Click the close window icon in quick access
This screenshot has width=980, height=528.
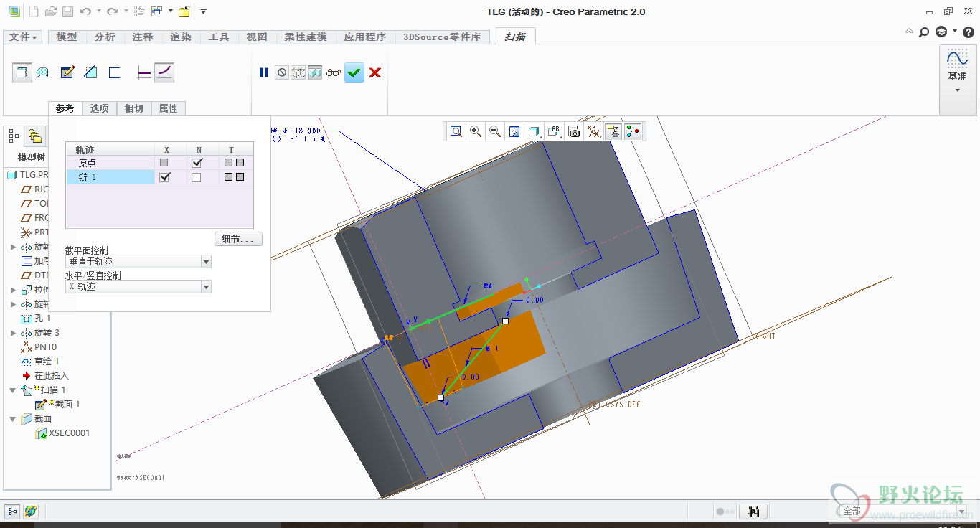pos(184,11)
